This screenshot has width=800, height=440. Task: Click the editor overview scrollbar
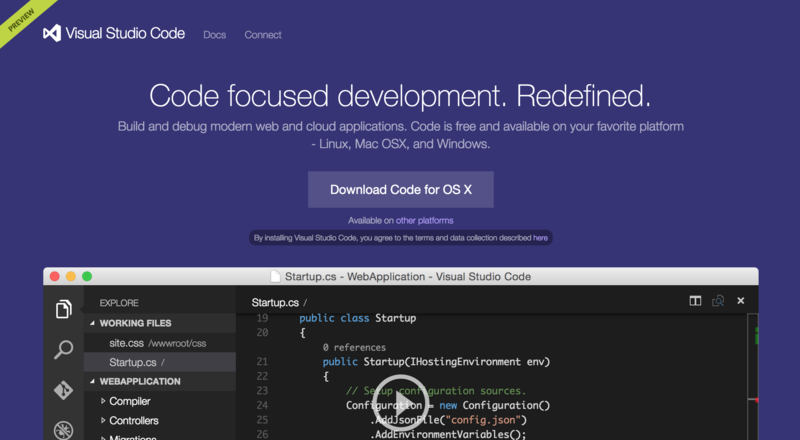tap(753, 377)
